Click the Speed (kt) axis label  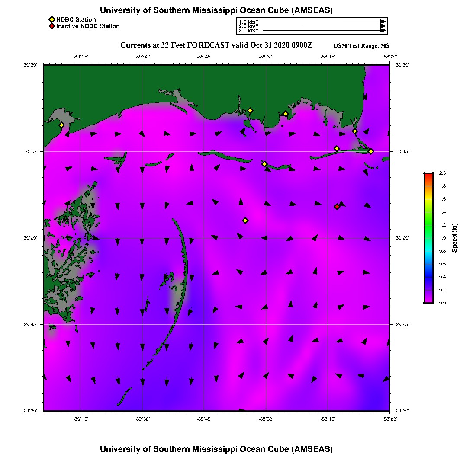454,238
